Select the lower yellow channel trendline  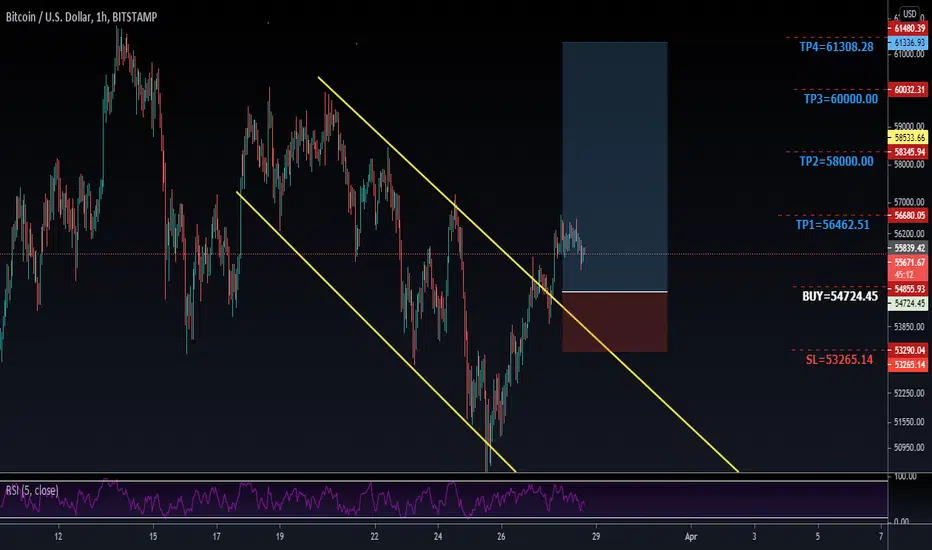point(376,332)
